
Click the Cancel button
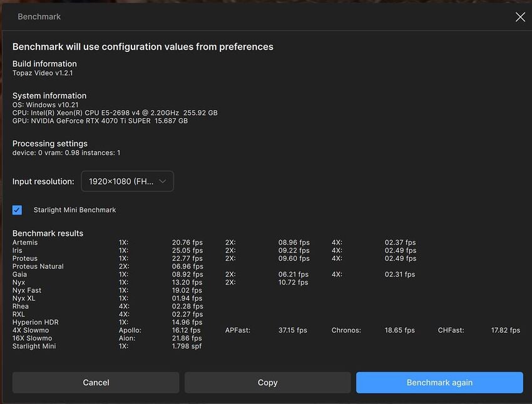coord(96,382)
